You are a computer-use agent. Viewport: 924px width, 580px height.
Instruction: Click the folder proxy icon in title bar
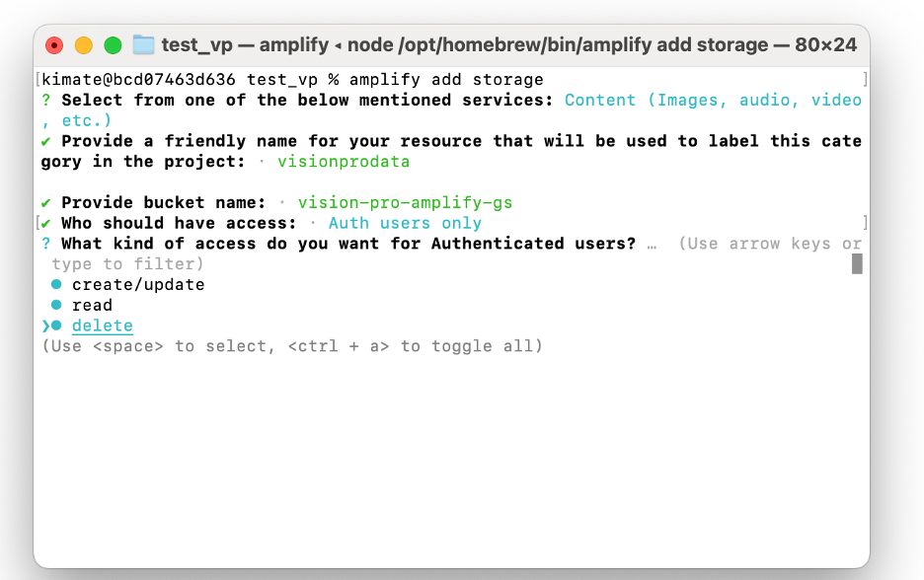point(143,44)
